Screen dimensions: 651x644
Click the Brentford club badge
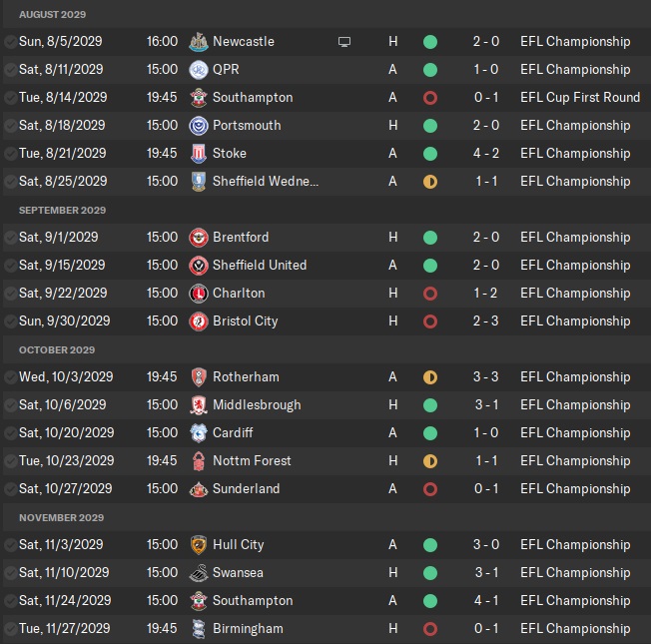tap(198, 238)
